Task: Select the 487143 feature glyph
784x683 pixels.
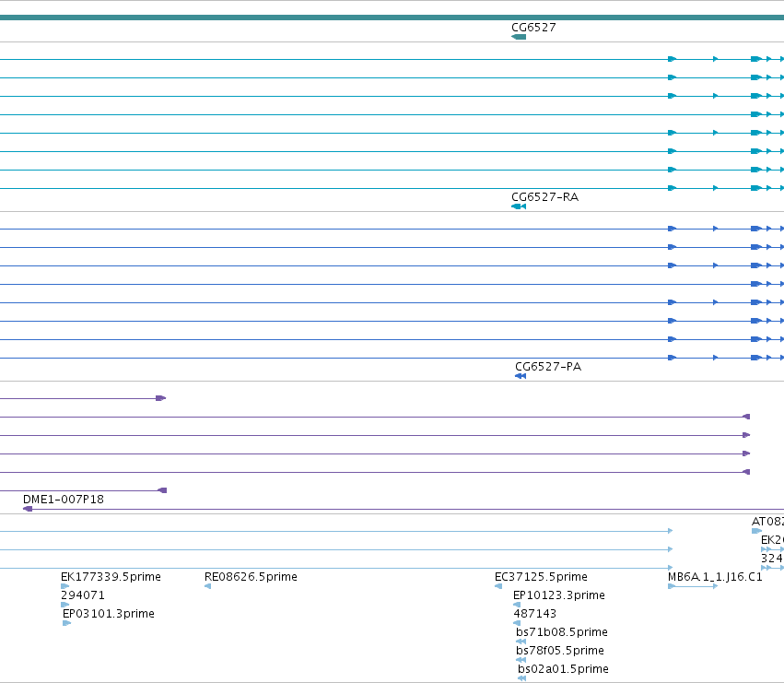Action: (517, 623)
